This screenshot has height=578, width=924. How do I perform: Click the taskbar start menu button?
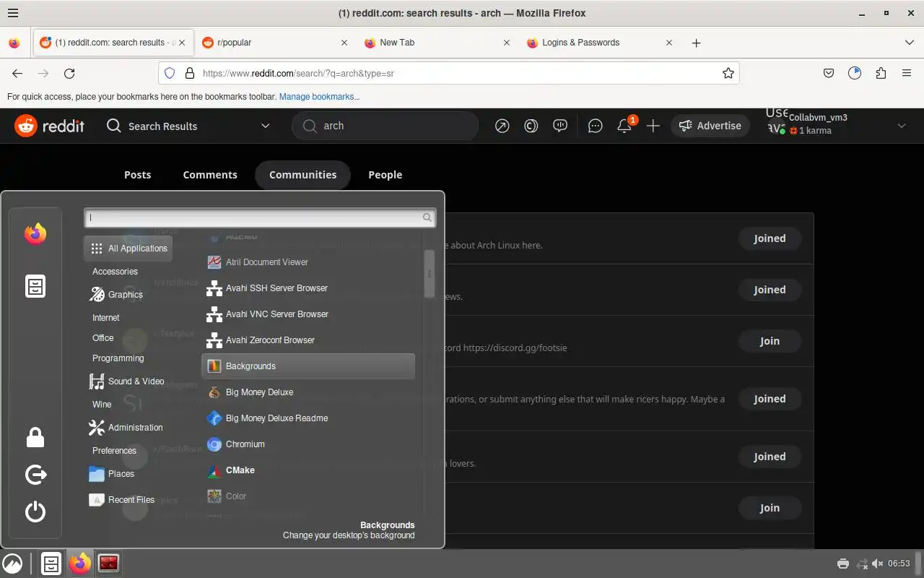[12, 564]
